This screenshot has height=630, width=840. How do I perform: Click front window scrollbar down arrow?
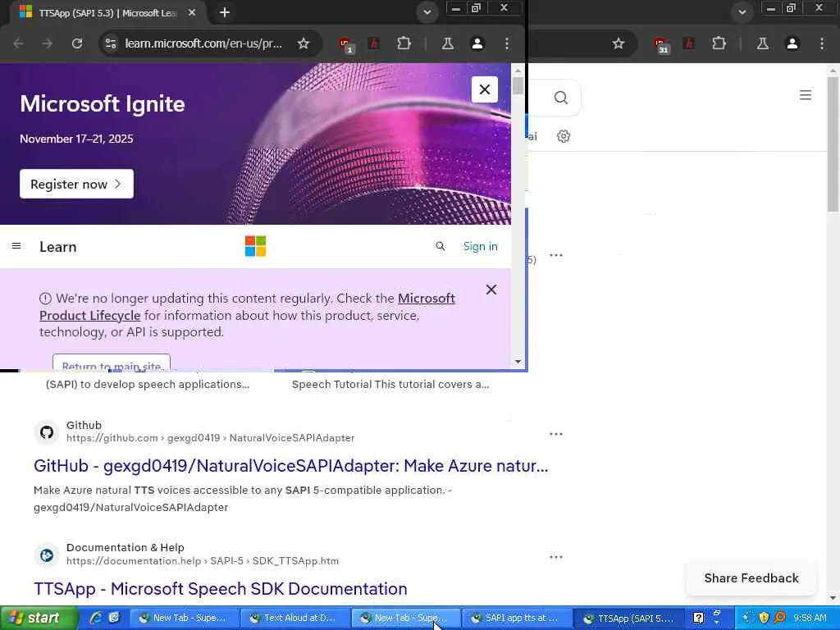[518, 362]
